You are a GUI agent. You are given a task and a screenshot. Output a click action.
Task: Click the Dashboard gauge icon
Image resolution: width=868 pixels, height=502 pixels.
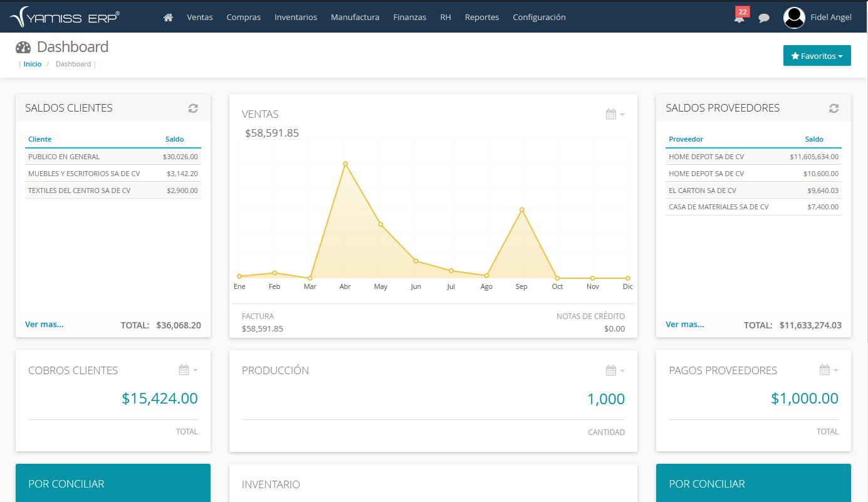(23, 48)
